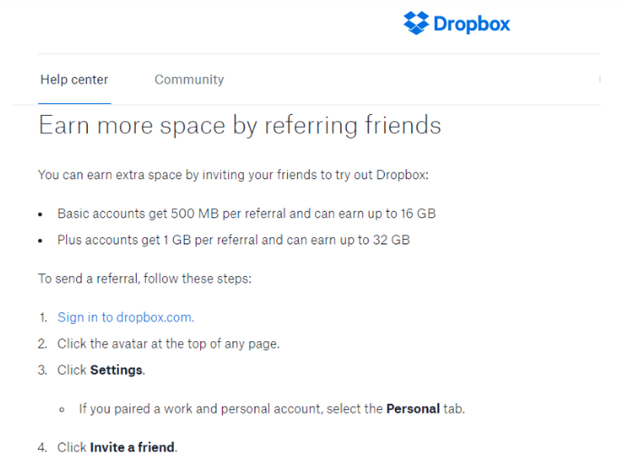Screen dimensions: 624x453
Task: Click the 'Click the avatar' step 2 text
Action: (x=168, y=344)
